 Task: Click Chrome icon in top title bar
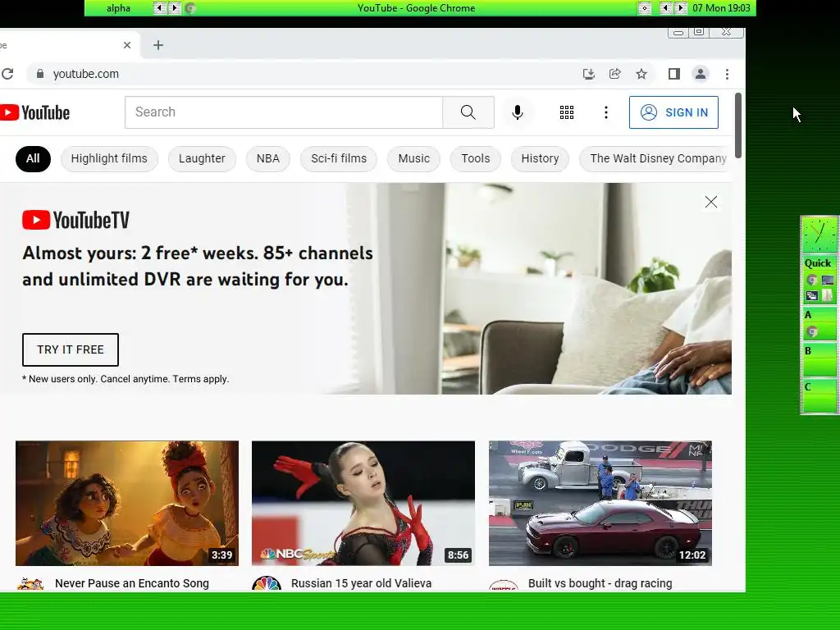click(189, 8)
